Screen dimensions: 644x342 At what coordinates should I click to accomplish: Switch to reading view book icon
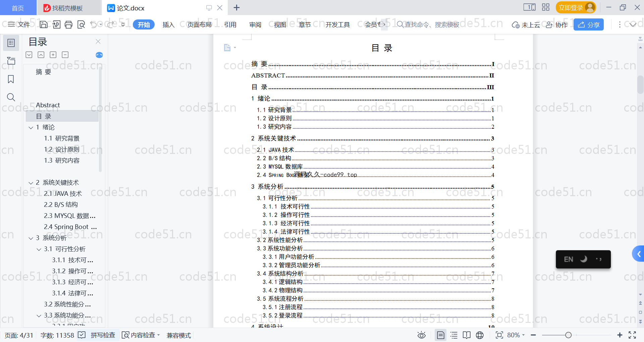(x=467, y=335)
